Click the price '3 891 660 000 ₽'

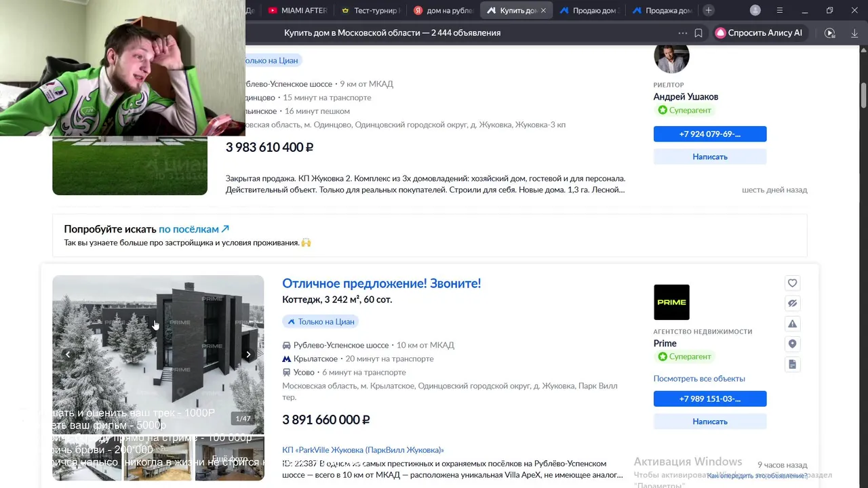[326, 420]
